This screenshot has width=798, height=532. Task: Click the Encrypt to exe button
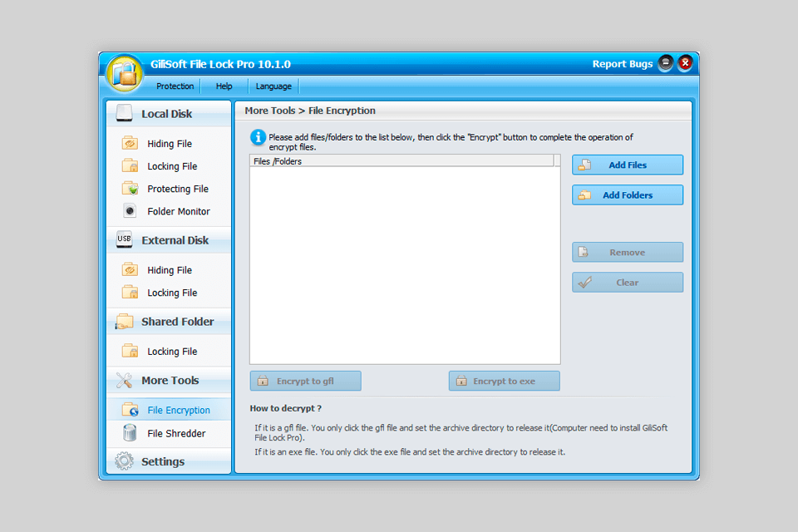click(x=505, y=381)
